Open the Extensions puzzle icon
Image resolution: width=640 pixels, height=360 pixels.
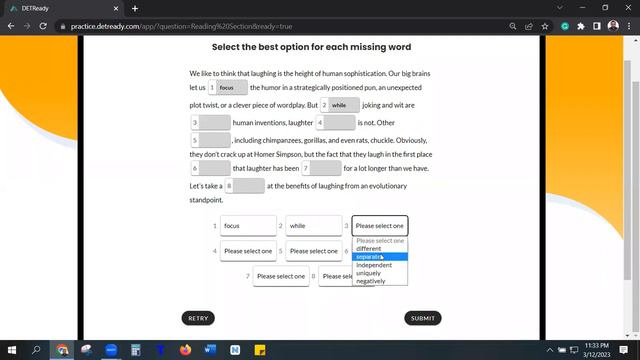tap(581, 26)
